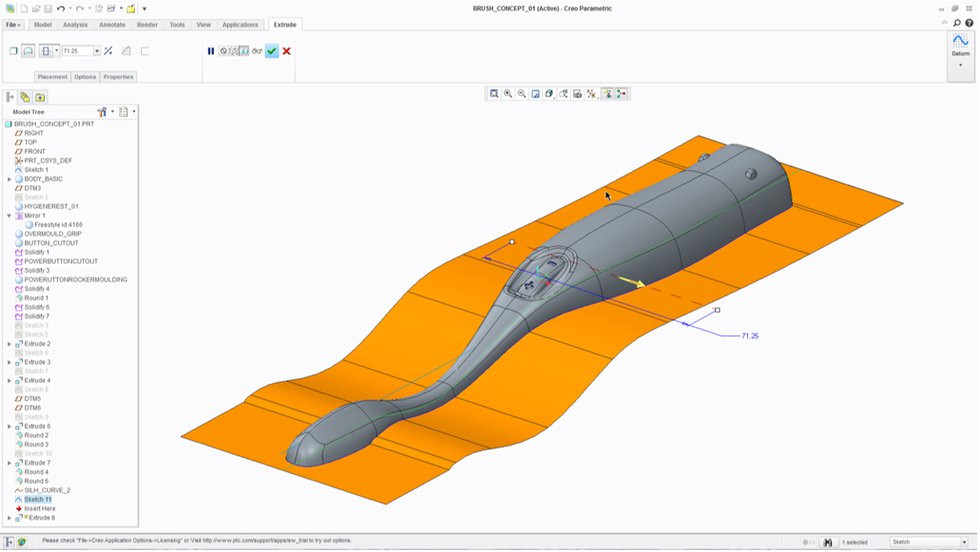Open the File menu

pyautogui.click(x=13, y=24)
